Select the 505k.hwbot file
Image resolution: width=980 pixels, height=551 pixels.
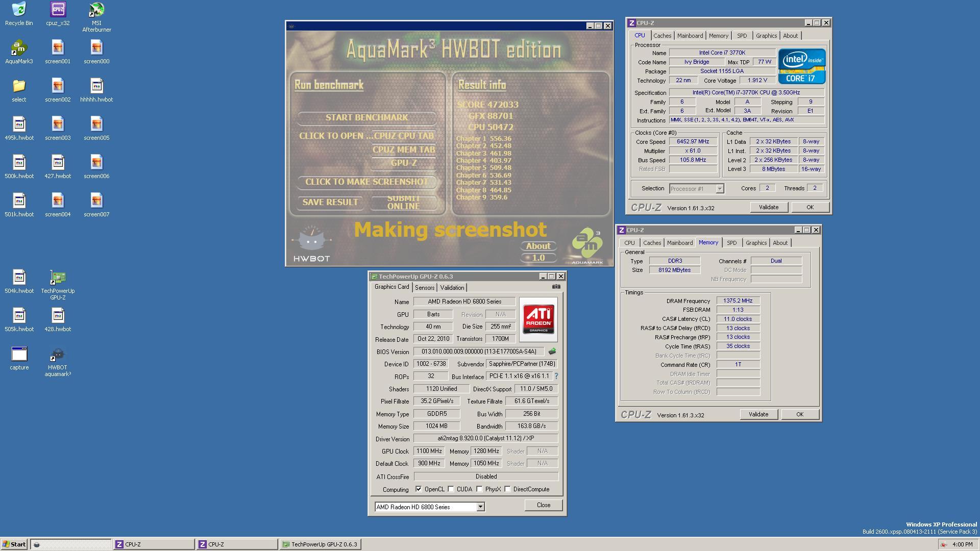point(19,320)
